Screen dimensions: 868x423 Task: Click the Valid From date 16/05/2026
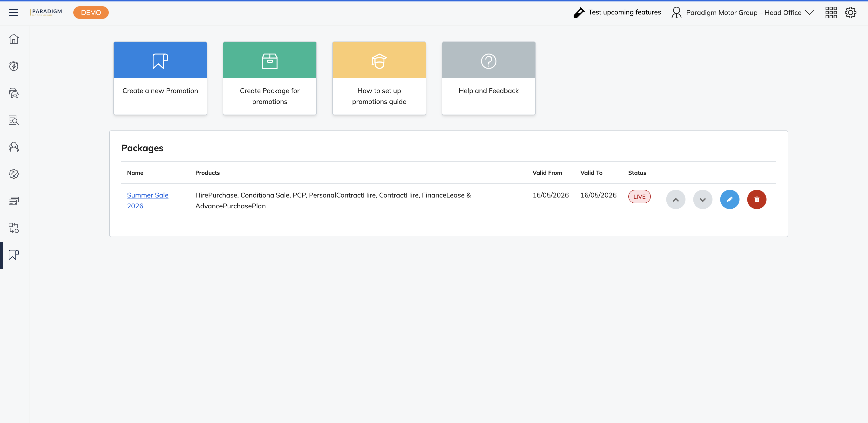click(551, 195)
